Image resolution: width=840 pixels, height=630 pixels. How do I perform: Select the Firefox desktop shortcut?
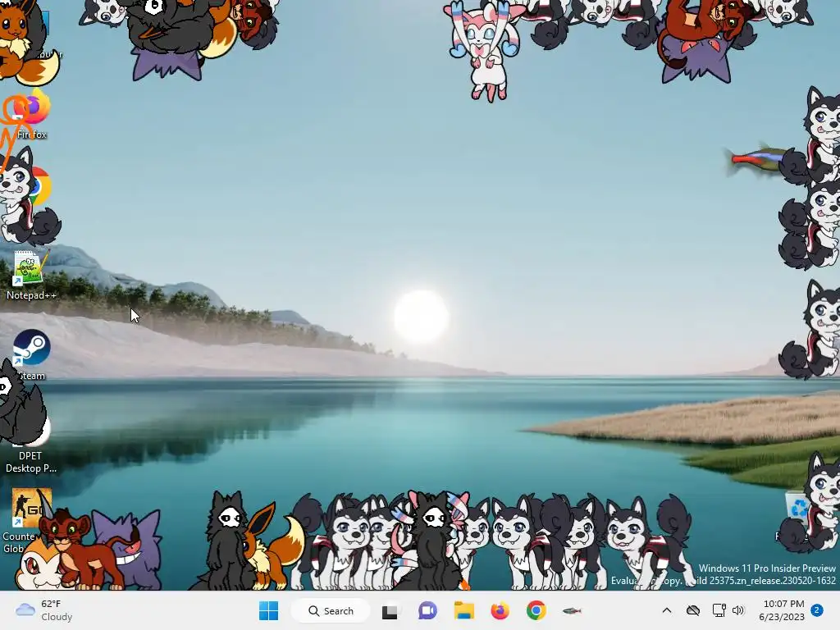[31, 115]
